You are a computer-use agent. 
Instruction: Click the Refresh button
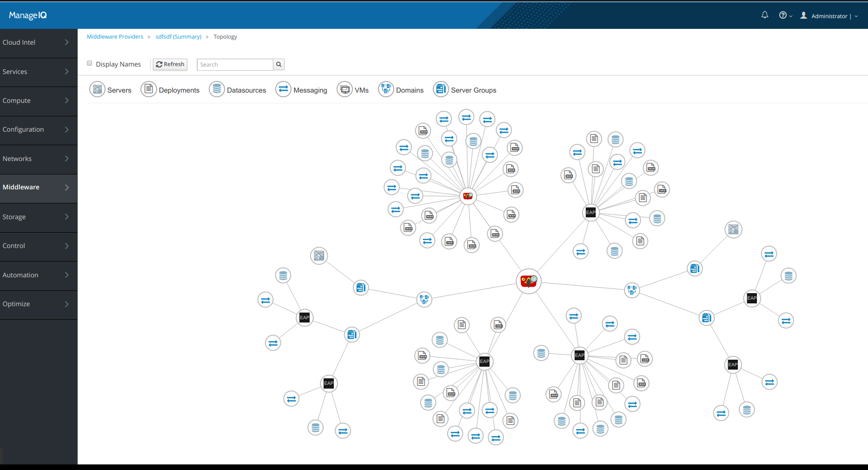tap(170, 64)
